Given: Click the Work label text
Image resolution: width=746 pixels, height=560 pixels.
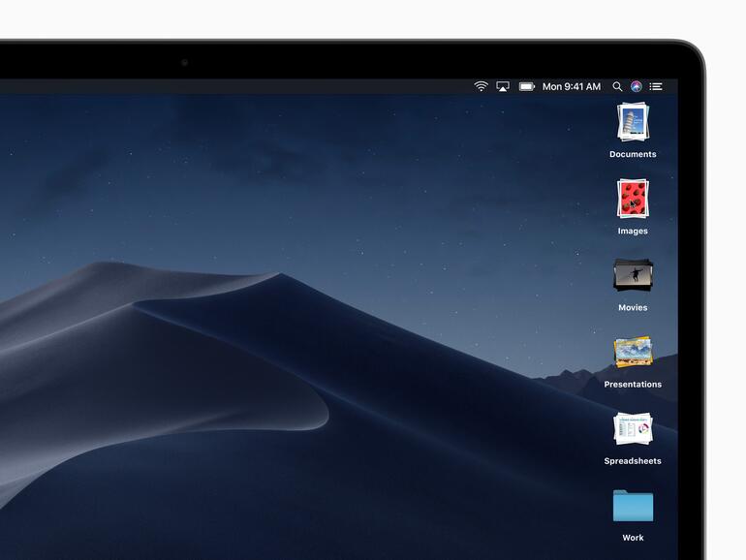Looking at the screenshot, I should (x=633, y=538).
